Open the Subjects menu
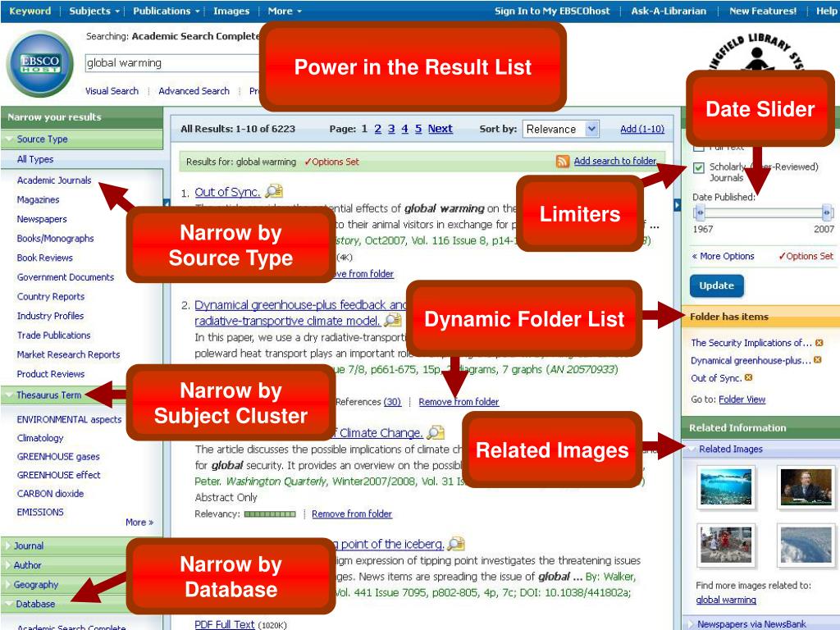This screenshot has width=840, height=630. [94, 11]
